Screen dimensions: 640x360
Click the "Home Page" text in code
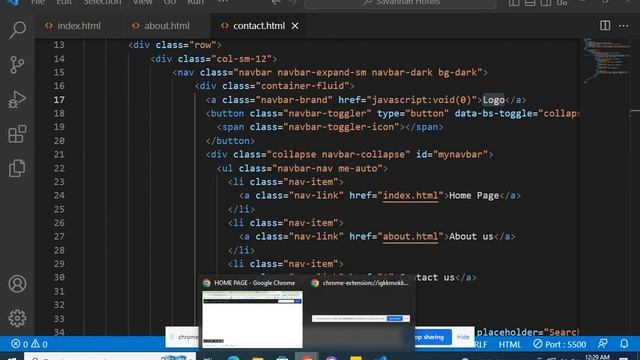click(474, 196)
